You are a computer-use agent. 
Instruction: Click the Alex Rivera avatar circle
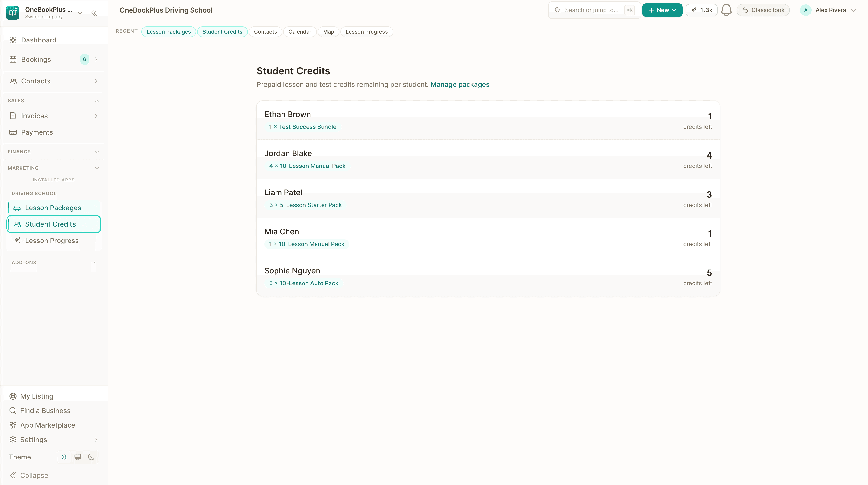pos(806,10)
